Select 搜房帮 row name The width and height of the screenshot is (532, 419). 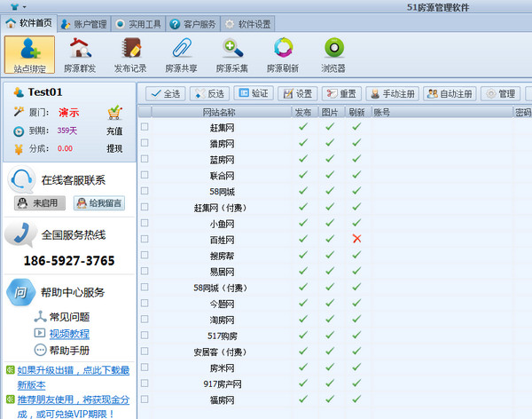(222, 256)
